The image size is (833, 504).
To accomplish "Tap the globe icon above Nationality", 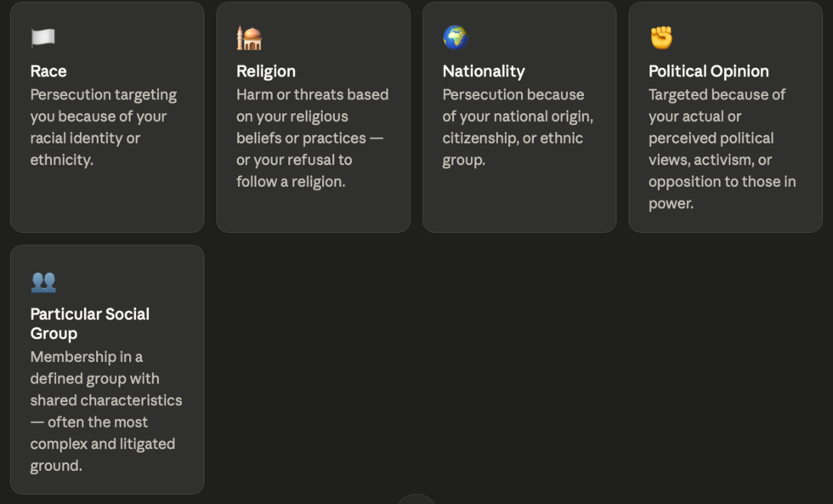I will [x=456, y=37].
